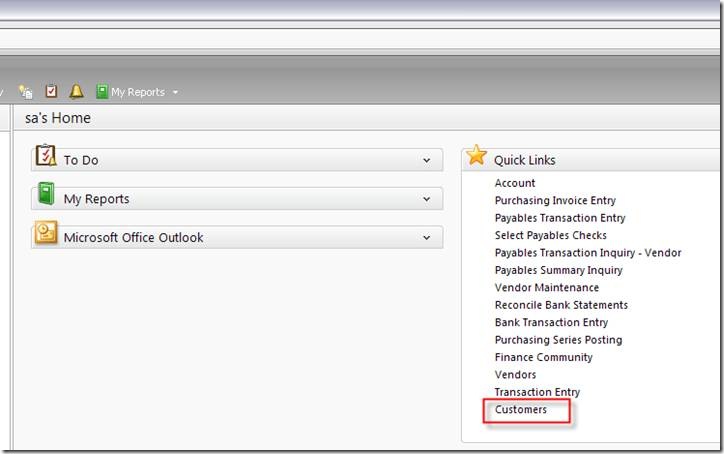Open Purchasing Series Posting link

558,340
